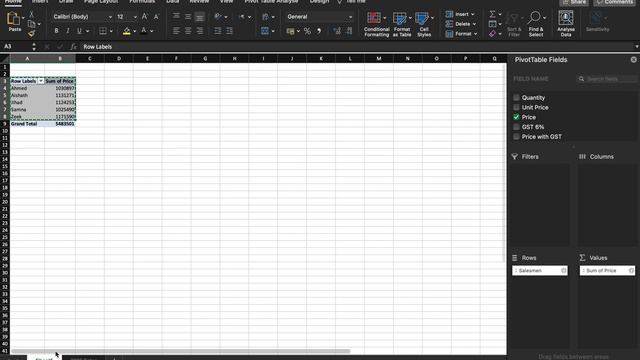Click the Clear eraser icon
640x360 pixels.
coord(493,34)
